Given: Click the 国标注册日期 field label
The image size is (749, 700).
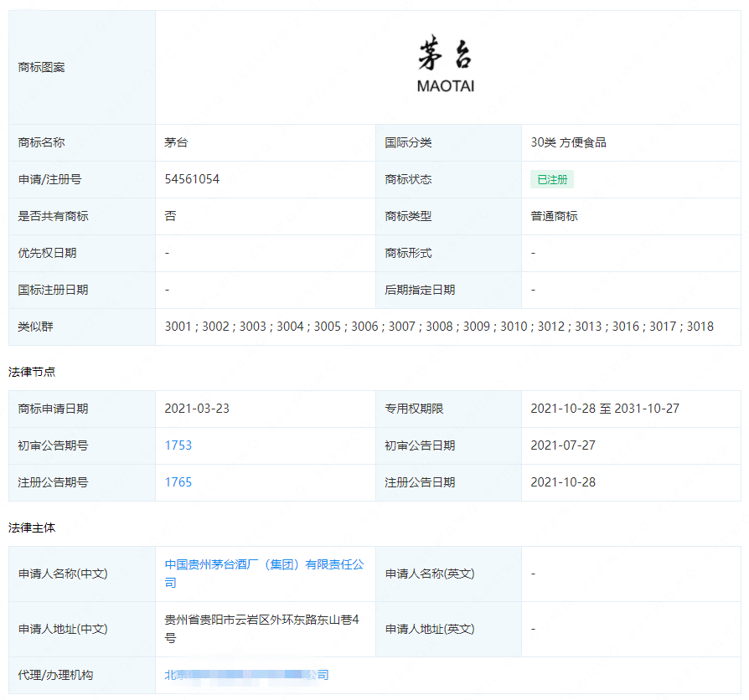Looking at the screenshot, I should (53, 290).
